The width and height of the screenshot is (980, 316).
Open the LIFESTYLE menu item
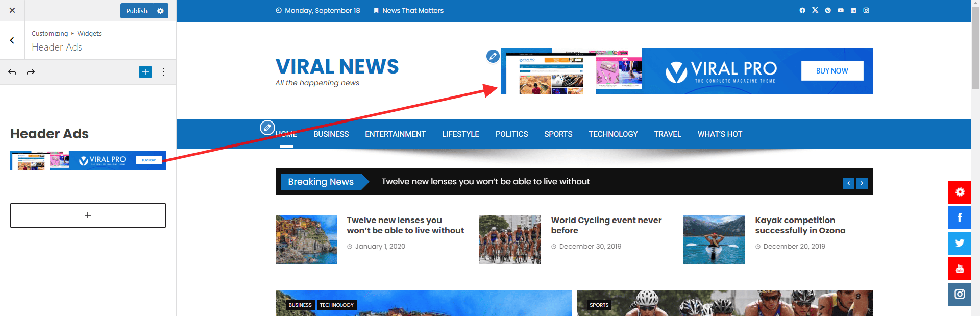click(x=460, y=134)
